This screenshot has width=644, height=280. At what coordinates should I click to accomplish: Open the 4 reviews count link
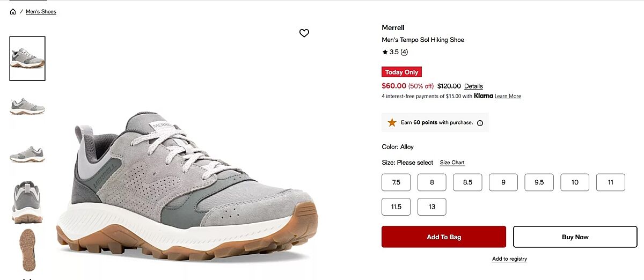click(x=404, y=52)
